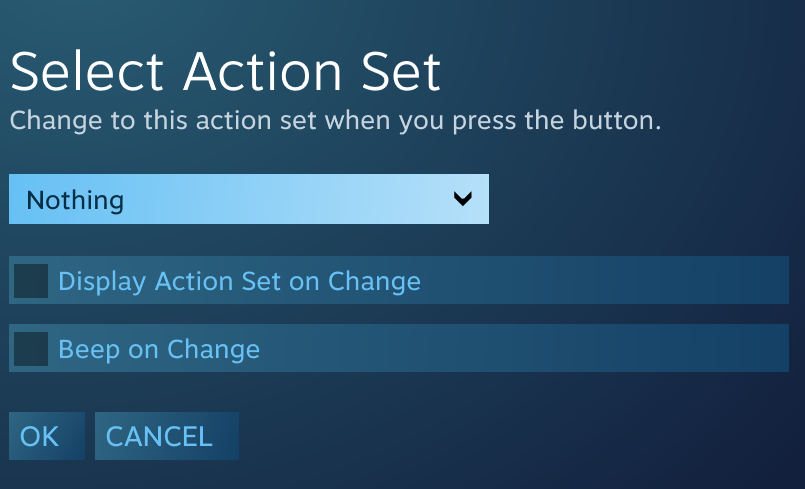
Task: Click the 'Nothing' text in the combo box
Action: click(75, 200)
